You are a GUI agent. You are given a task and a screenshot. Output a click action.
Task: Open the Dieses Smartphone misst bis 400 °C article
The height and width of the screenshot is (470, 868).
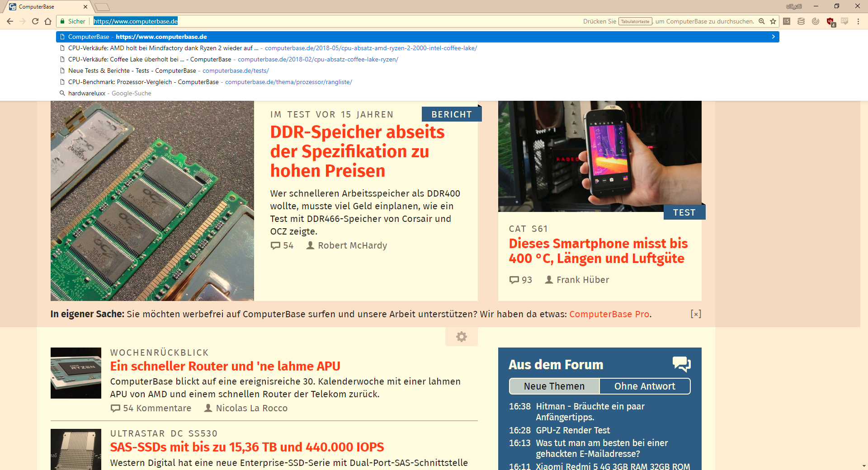point(598,251)
